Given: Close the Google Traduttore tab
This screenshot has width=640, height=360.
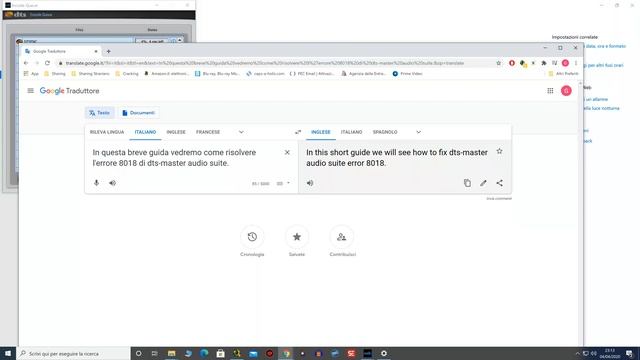Looking at the screenshot, I should pyautogui.click(x=96, y=51).
